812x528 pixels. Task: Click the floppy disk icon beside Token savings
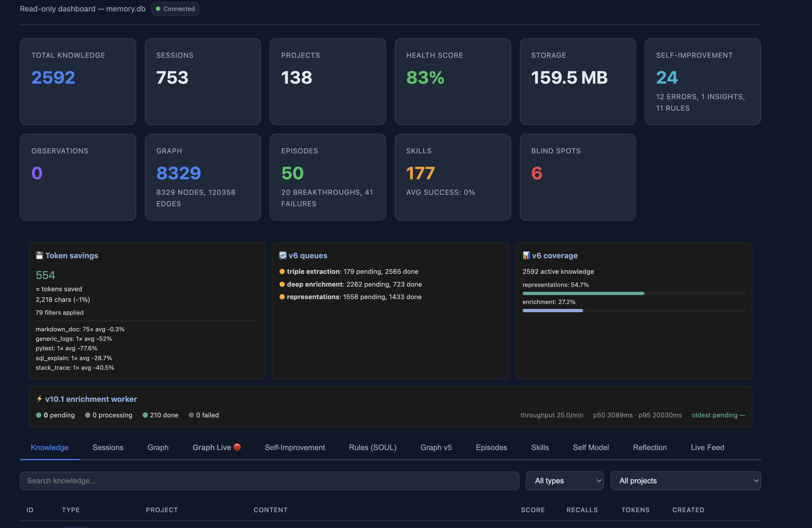[39, 256]
